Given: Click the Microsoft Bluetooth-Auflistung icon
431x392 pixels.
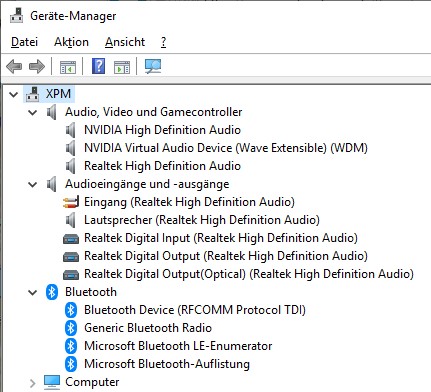Looking at the screenshot, I should click(71, 364).
